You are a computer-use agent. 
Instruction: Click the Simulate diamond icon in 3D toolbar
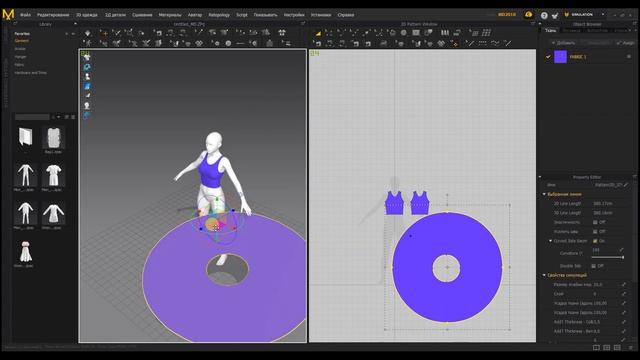88,33
